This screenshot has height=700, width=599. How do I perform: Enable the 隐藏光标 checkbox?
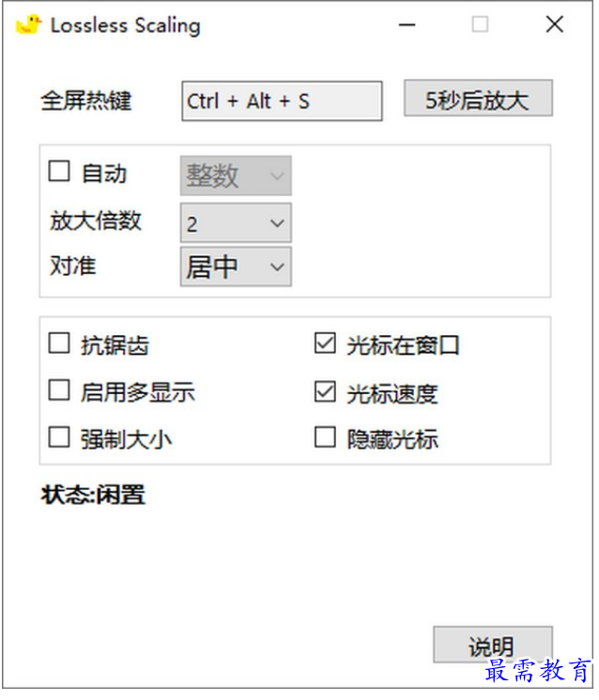[325, 437]
